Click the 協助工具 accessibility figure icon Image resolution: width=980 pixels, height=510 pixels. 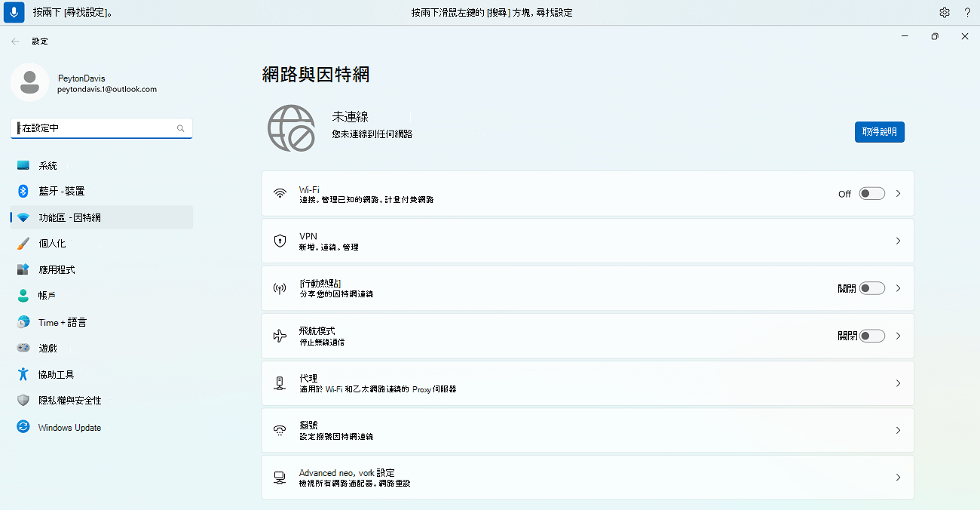point(23,374)
